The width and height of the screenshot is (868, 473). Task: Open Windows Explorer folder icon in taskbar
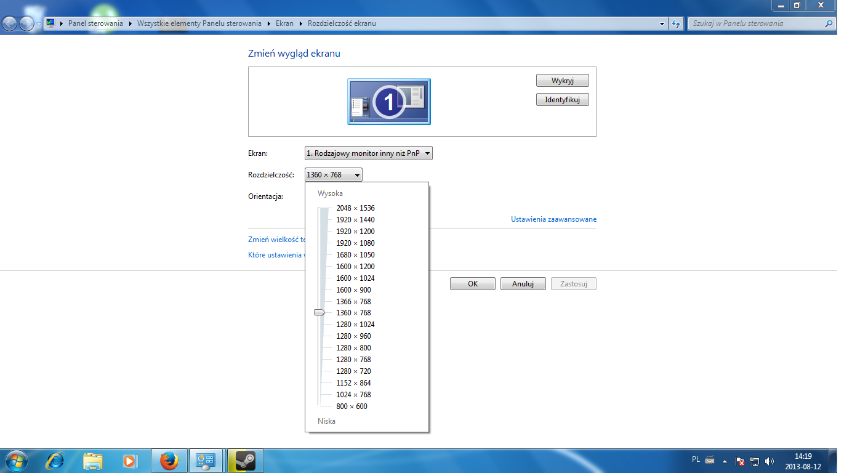point(93,460)
